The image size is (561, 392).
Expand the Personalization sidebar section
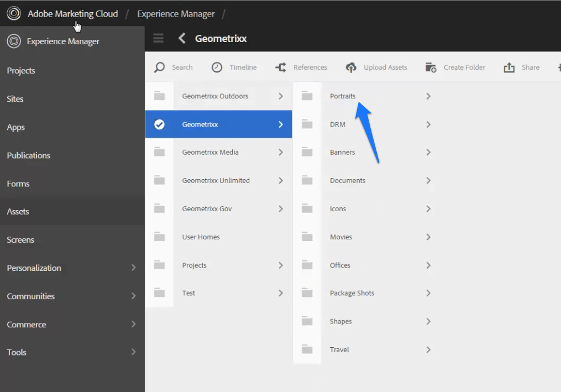pyautogui.click(x=133, y=268)
